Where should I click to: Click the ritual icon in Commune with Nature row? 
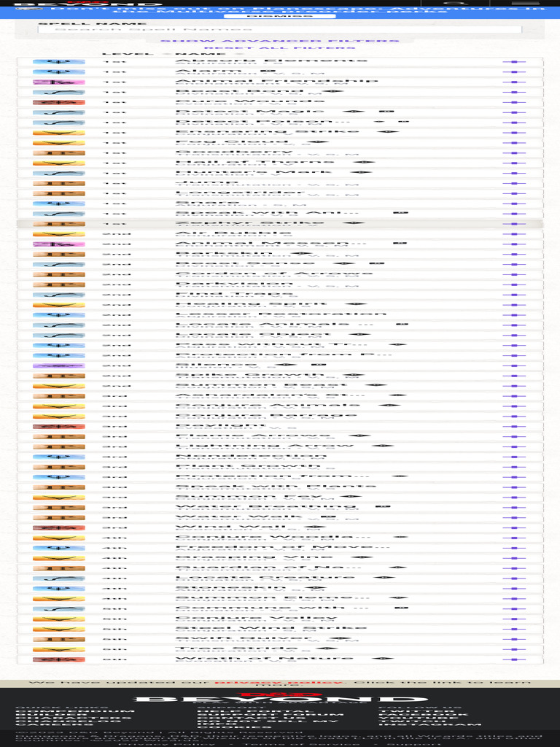tap(401, 608)
